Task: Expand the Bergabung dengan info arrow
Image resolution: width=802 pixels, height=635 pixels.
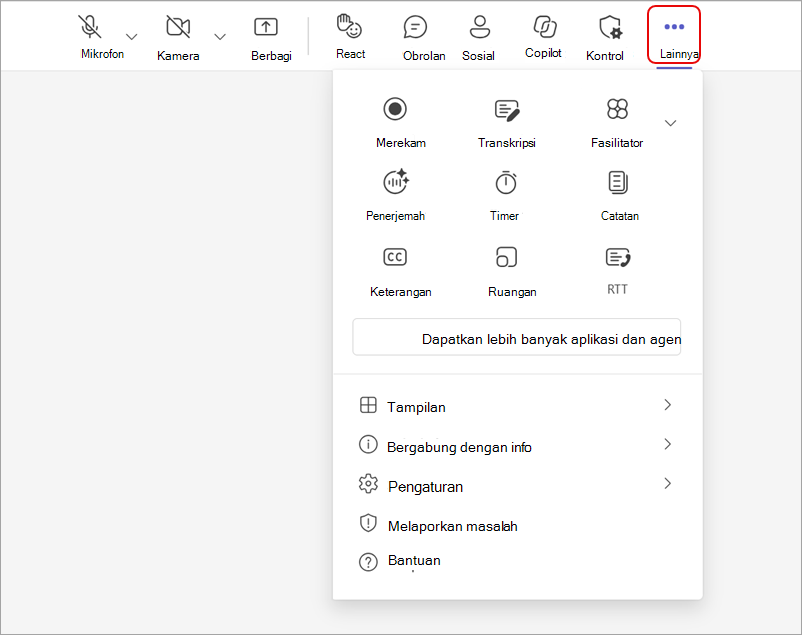Action: point(667,444)
